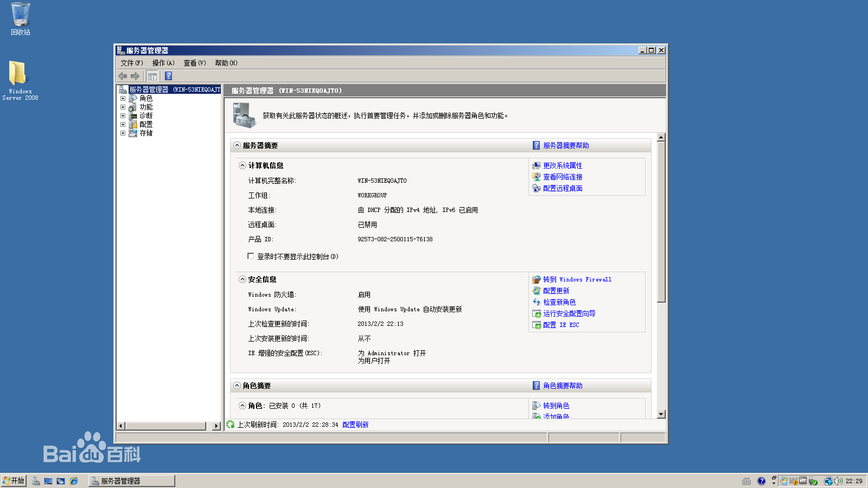The height and width of the screenshot is (488, 868).
Task: Open the 帮助(H) menu
Action: 226,63
